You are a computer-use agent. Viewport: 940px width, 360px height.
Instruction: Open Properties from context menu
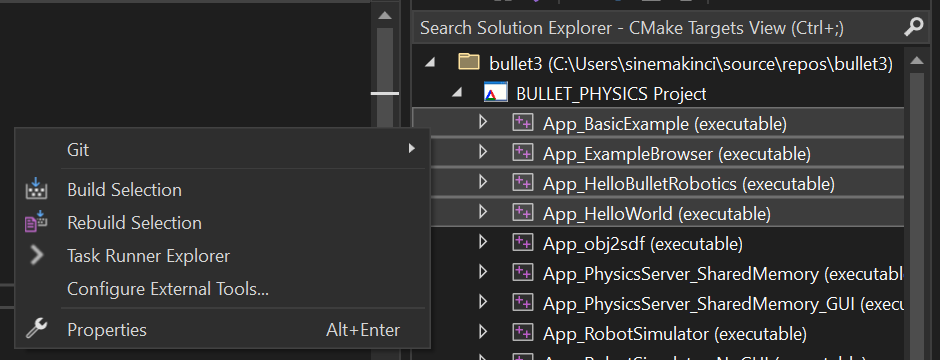pyautogui.click(x=222, y=330)
